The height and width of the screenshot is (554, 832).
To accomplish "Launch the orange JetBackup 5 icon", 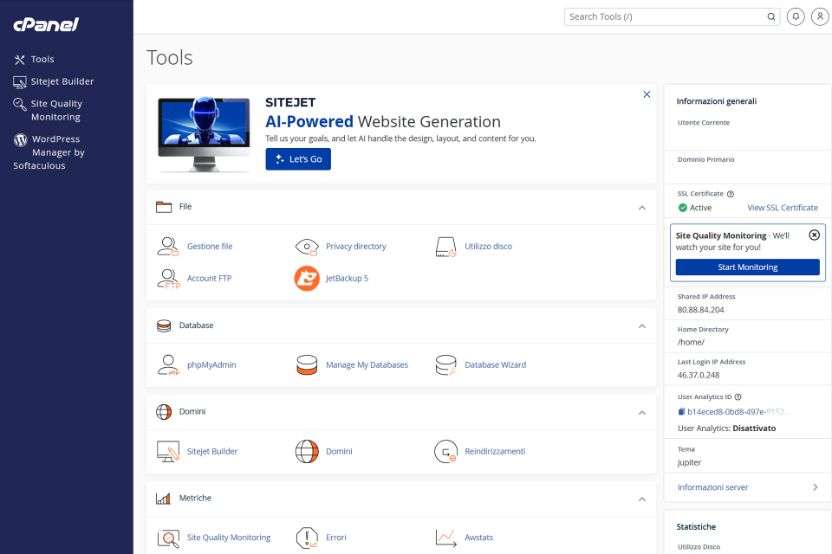I will 307,278.
